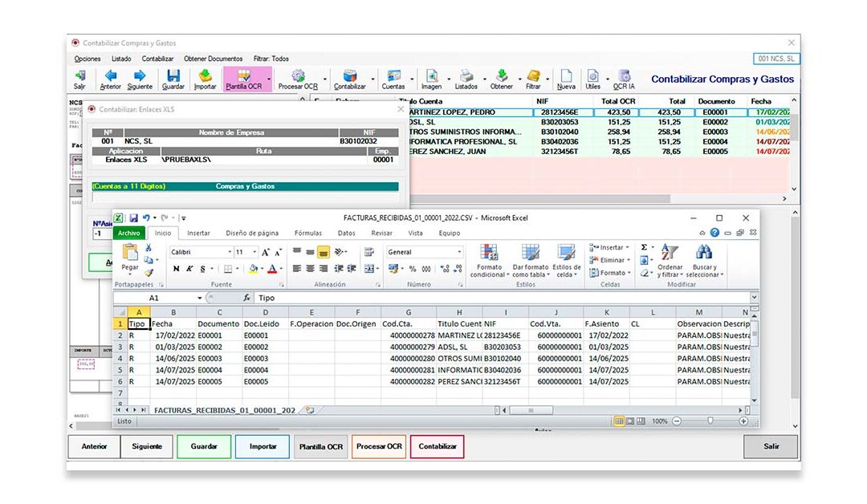Click the Siguiente arrow toolbar icon

pyautogui.click(x=140, y=79)
